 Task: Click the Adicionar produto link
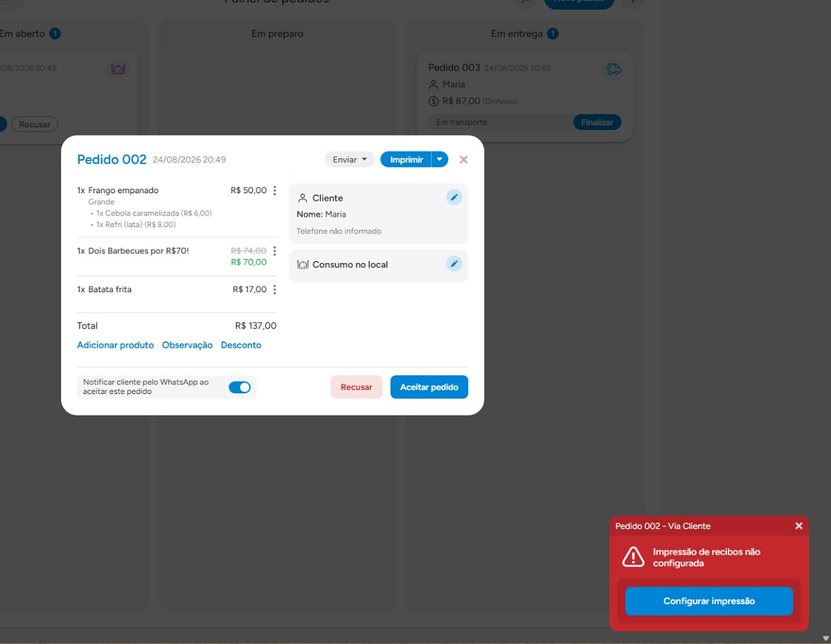coord(115,345)
